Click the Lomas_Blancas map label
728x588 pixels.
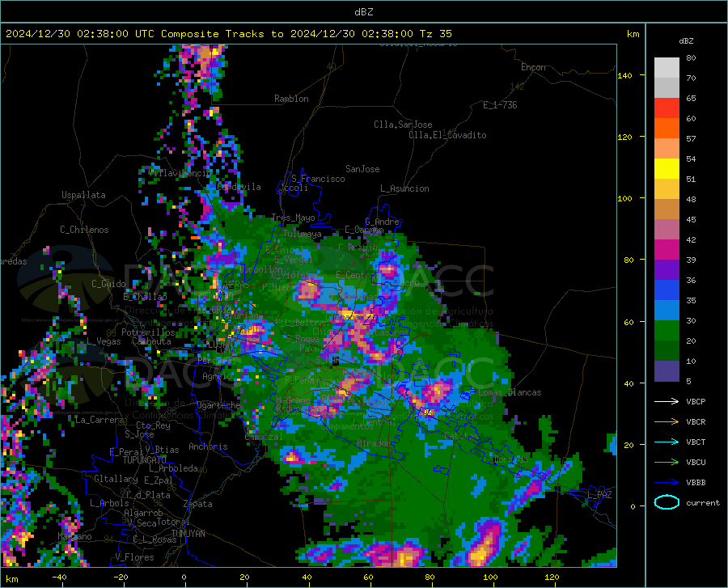(x=510, y=392)
